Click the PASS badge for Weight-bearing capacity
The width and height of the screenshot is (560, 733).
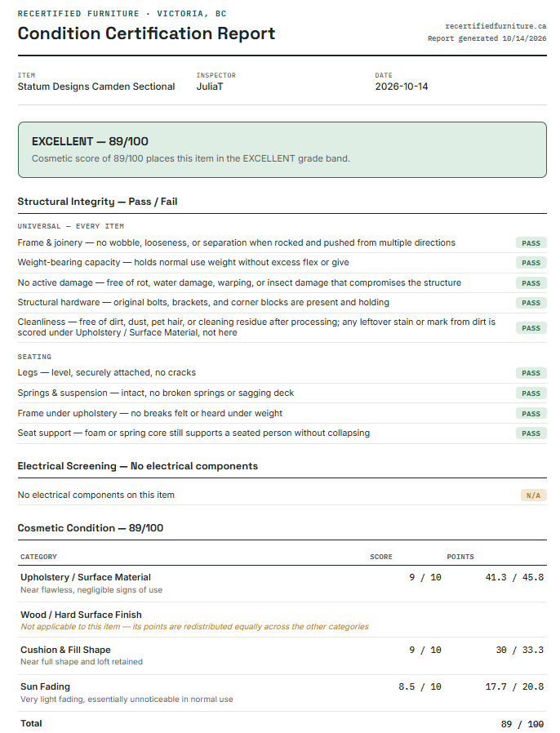pyautogui.click(x=531, y=263)
